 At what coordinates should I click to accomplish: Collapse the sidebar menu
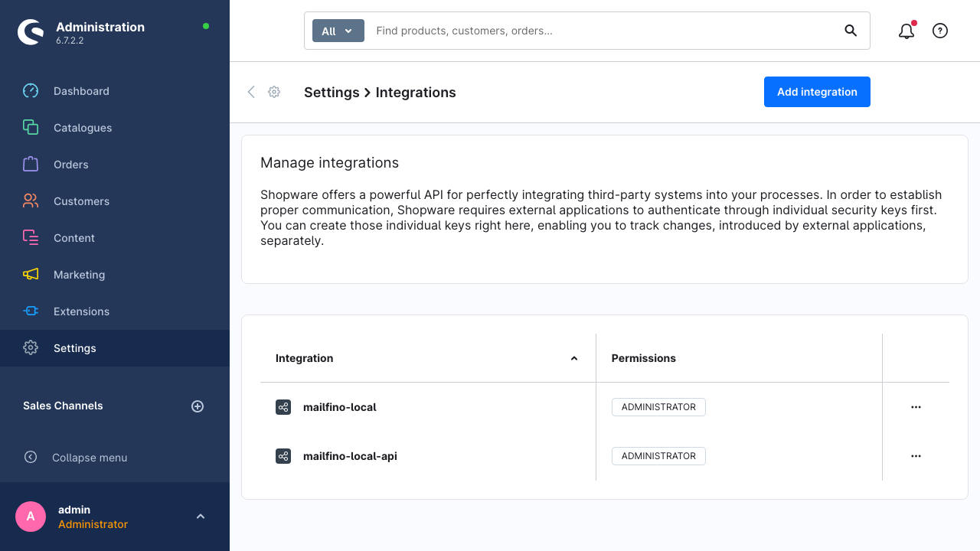(x=115, y=458)
